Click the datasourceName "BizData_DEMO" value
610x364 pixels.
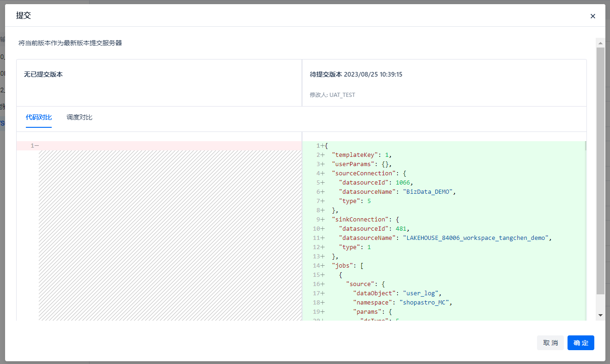(428, 192)
